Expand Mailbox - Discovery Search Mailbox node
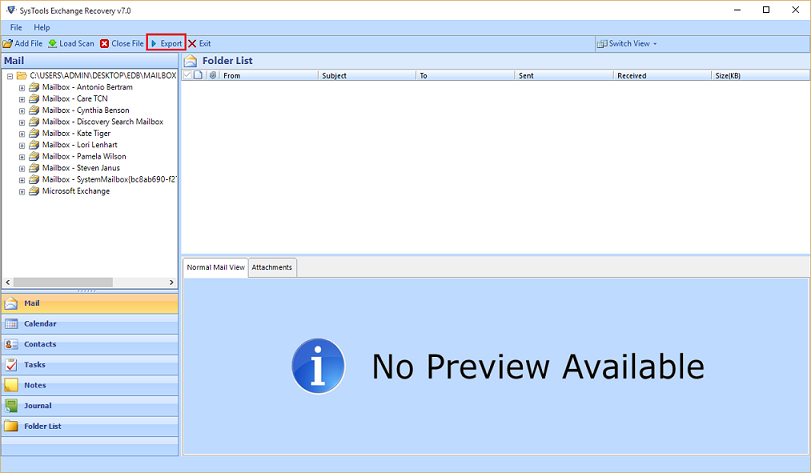 click(x=22, y=123)
